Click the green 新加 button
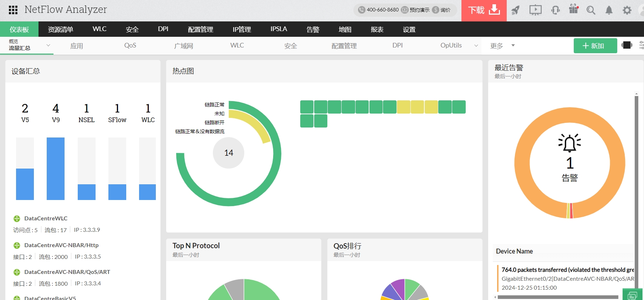Screen dimensions: 644x300 coord(595,46)
